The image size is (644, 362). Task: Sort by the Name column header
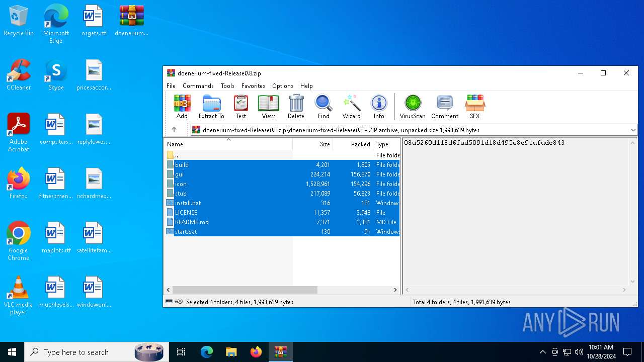(228, 144)
